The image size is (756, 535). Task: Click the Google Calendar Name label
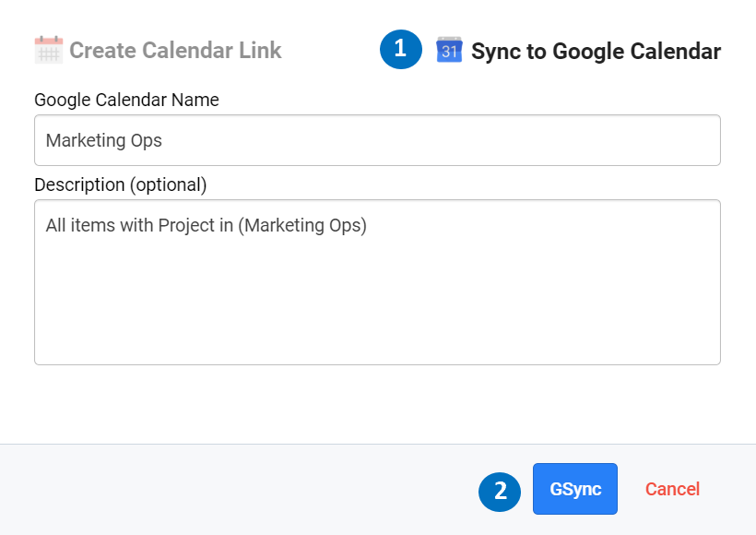(x=126, y=100)
